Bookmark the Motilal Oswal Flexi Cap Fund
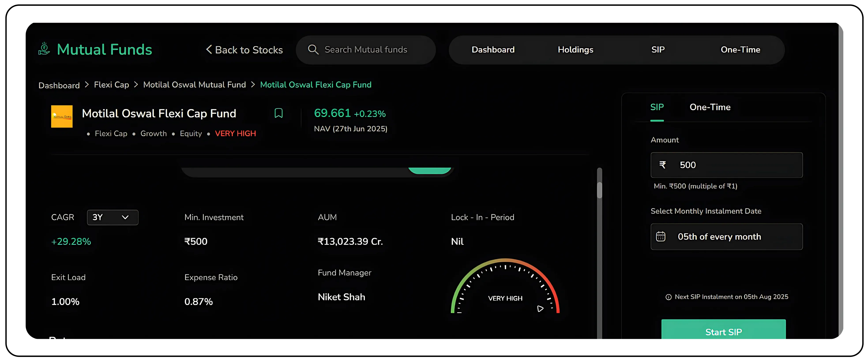The height and width of the screenshot is (362, 868). [x=278, y=113]
